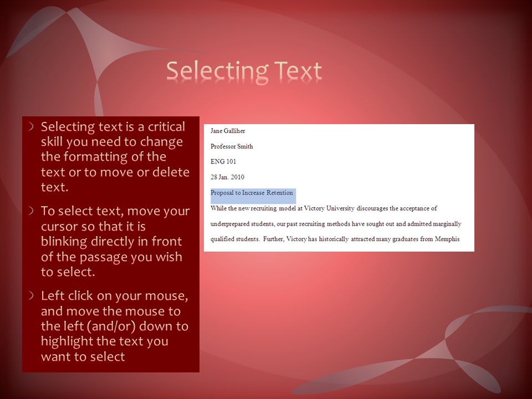Click the bullet beginning 'To select text, move'
Screen dimensions: 532x399
[115, 241]
